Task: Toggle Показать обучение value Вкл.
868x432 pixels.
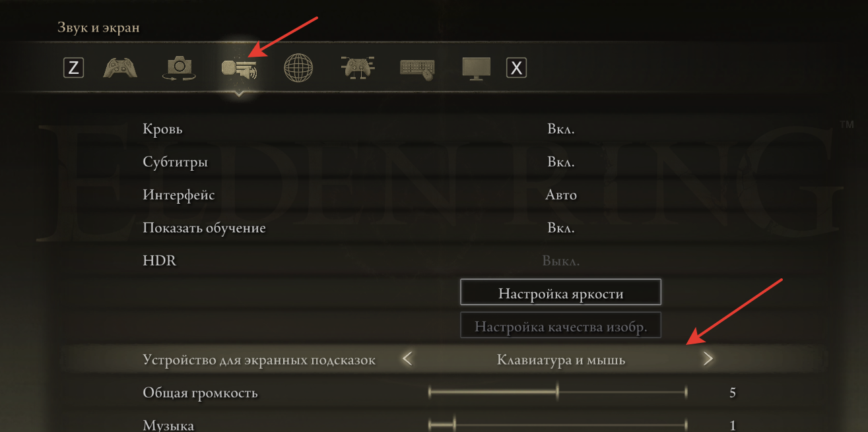Action: 561,228
